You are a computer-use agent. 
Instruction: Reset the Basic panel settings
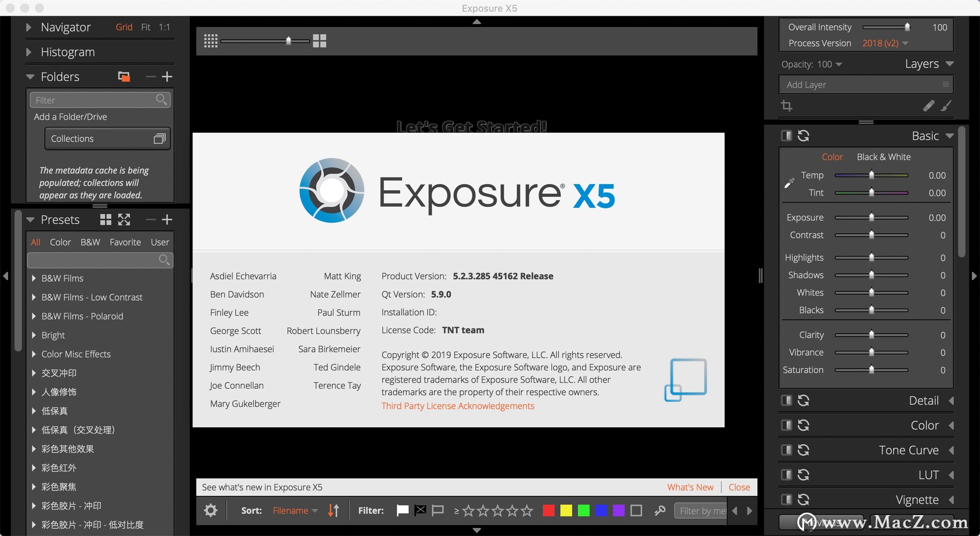pyautogui.click(x=803, y=136)
